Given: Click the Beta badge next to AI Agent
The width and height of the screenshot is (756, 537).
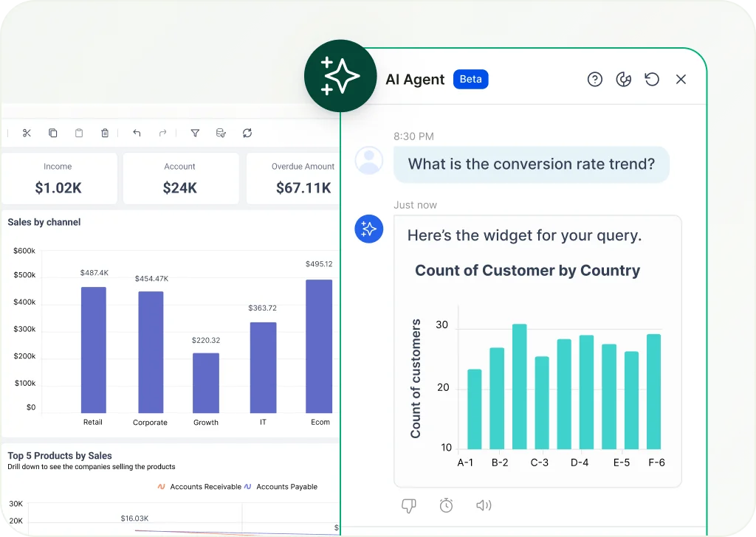Looking at the screenshot, I should (x=470, y=79).
